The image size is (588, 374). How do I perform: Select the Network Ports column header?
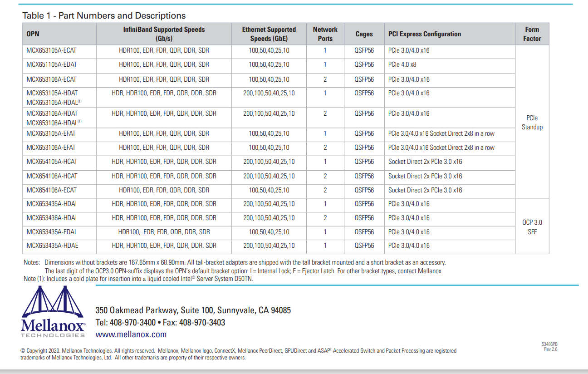pyautogui.click(x=325, y=34)
